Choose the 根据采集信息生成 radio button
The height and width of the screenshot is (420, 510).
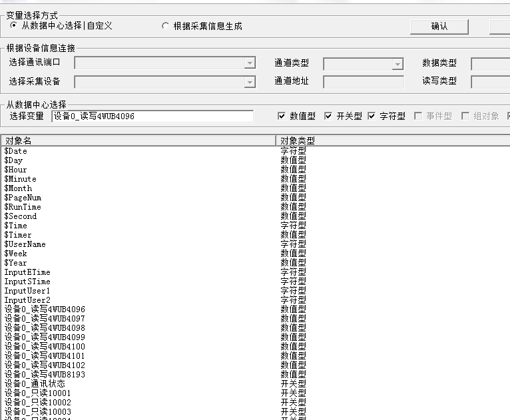pos(166,26)
